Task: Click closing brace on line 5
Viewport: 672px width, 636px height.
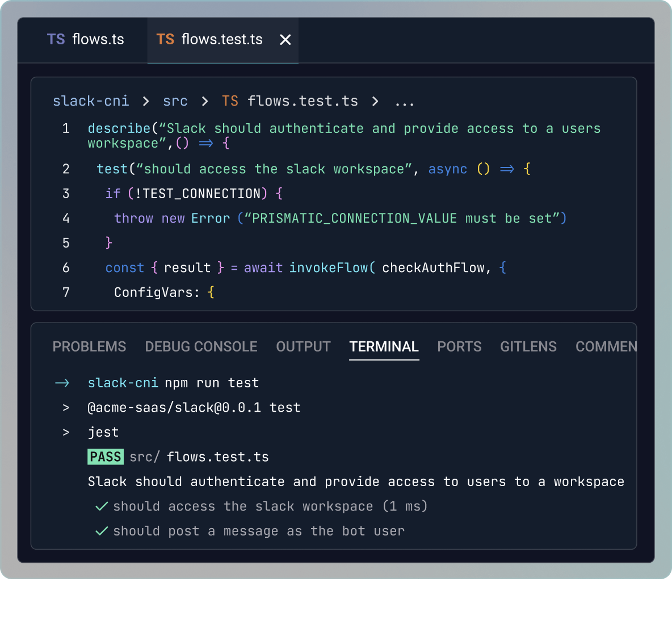Action: (109, 243)
